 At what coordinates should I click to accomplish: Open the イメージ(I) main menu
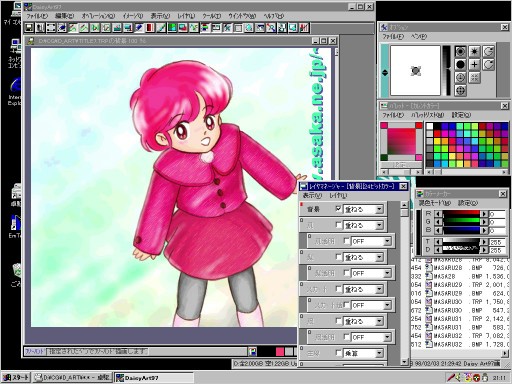pyautogui.click(x=133, y=16)
